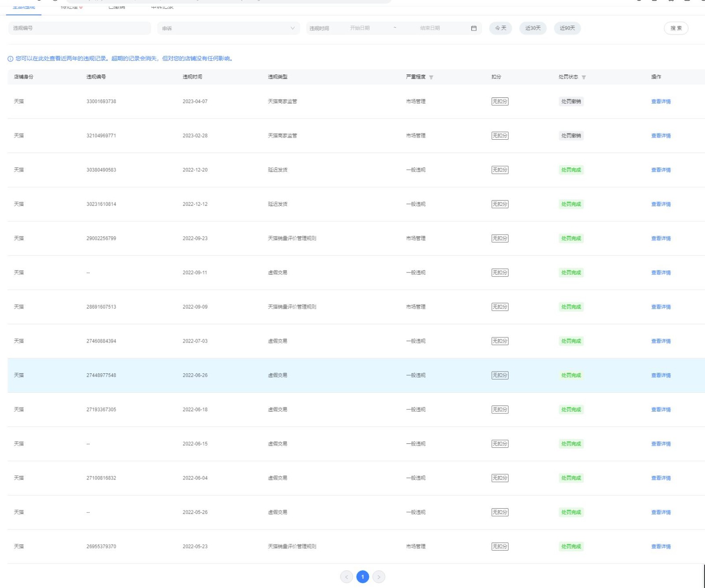View details for violation 26955379370
Image resolution: width=705 pixels, height=588 pixels.
point(661,547)
